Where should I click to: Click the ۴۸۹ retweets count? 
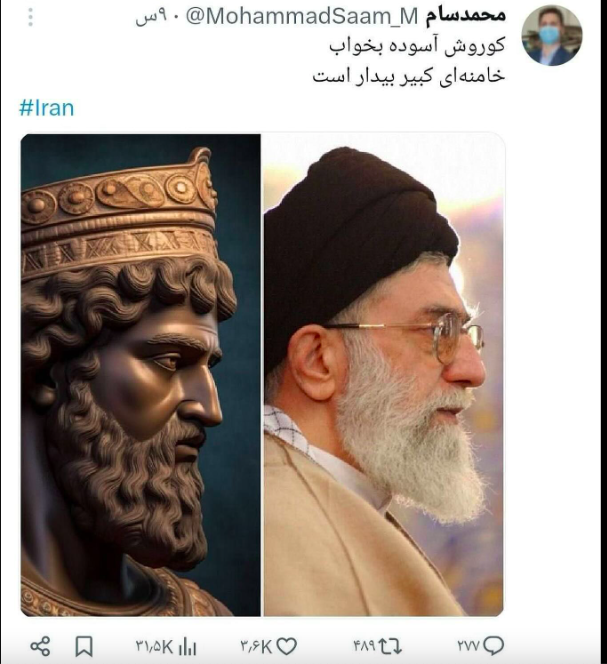365,646
